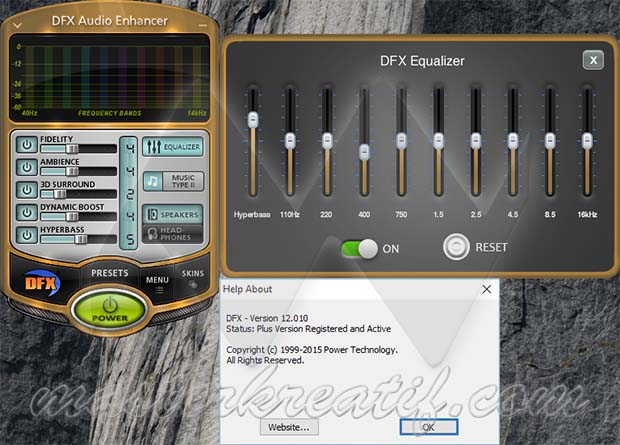Toggle the Dynamic Boost power button
Viewport: 620px width, 445px height.
(x=26, y=212)
